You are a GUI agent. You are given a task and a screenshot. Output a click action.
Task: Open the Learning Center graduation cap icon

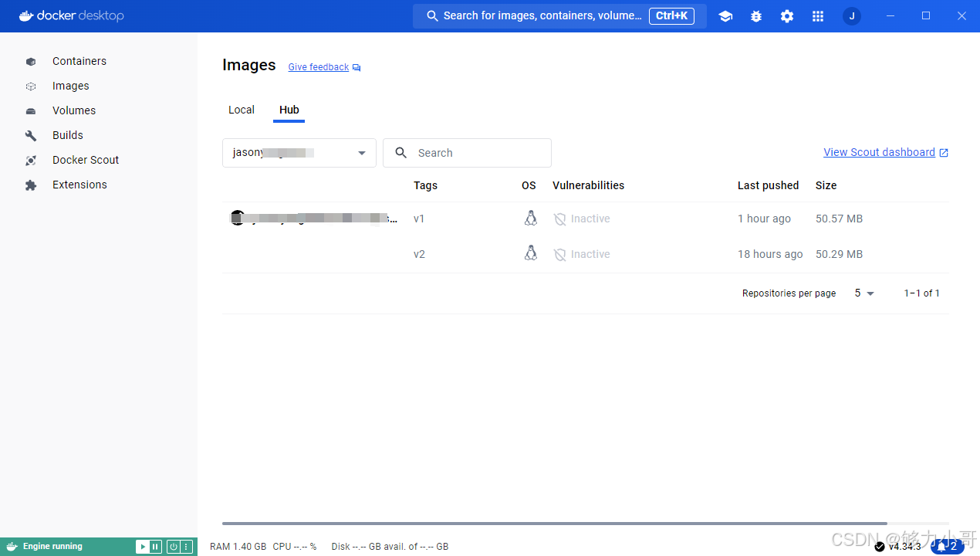(725, 15)
